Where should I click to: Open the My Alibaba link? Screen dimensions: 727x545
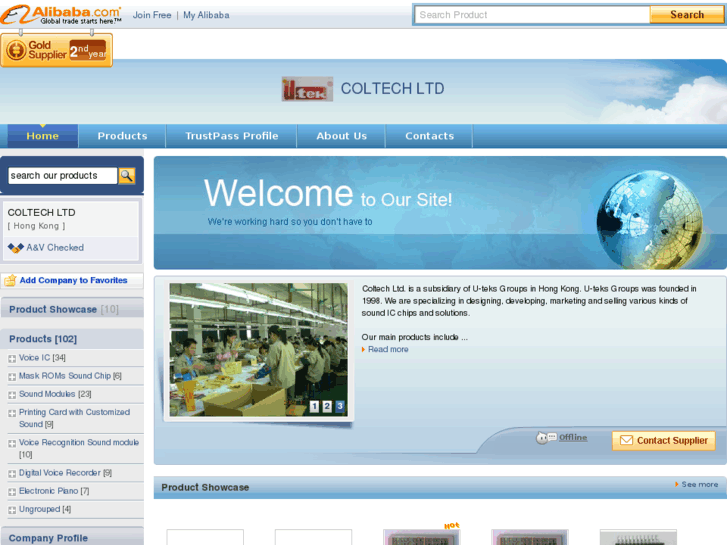click(206, 15)
